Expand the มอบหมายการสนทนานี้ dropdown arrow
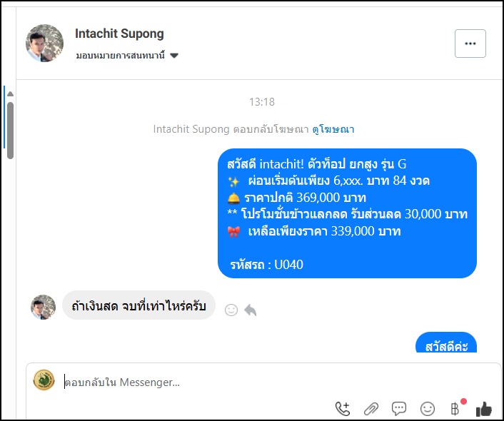The image size is (504, 421). [x=174, y=56]
